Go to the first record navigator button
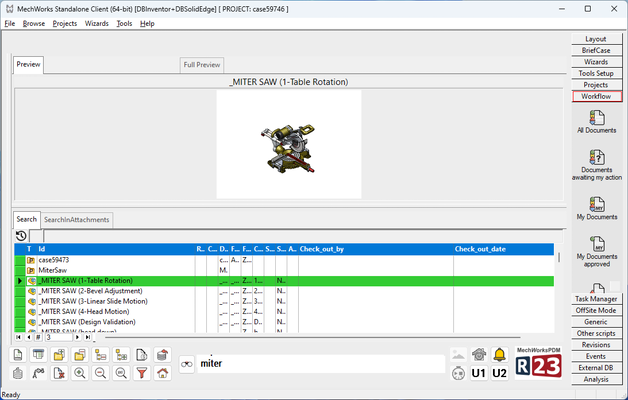The height and width of the screenshot is (400, 628). [x=18, y=338]
